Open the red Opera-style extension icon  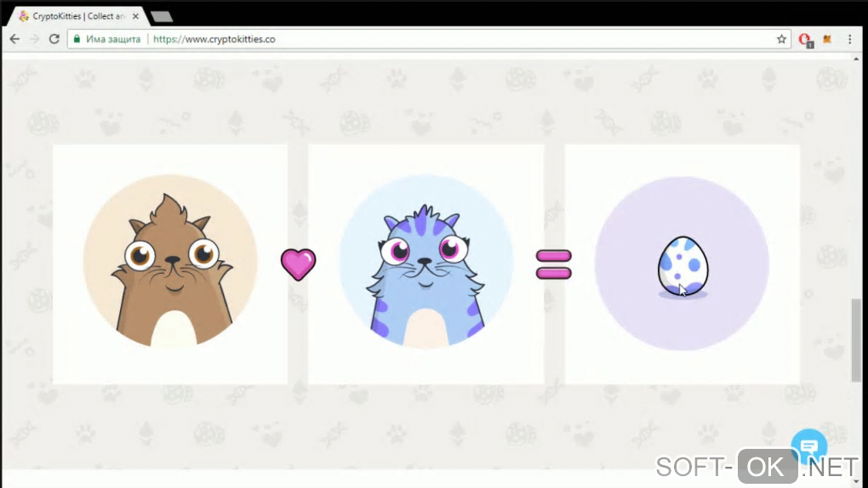tap(805, 40)
